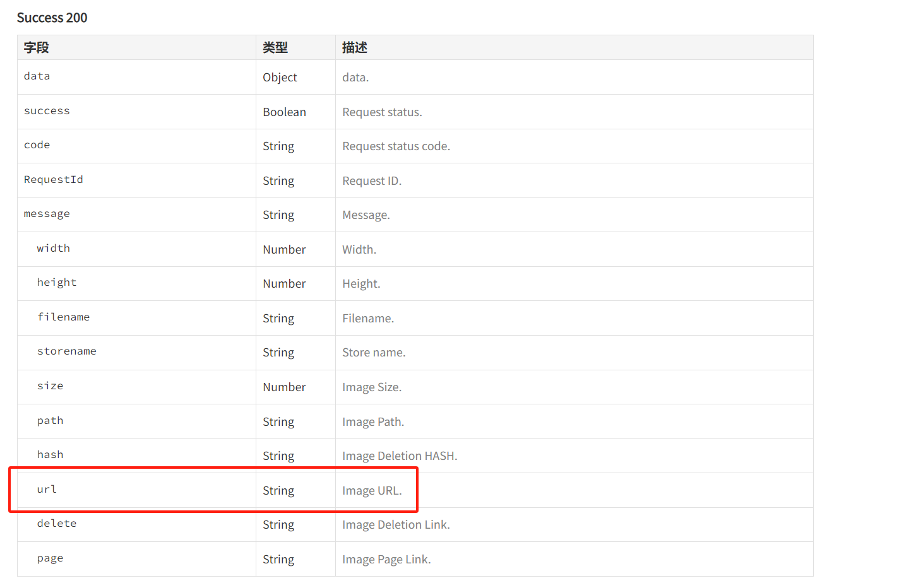The height and width of the screenshot is (588, 923).
Task: Click the 'Image Page Link.' description
Action: tap(386, 559)
